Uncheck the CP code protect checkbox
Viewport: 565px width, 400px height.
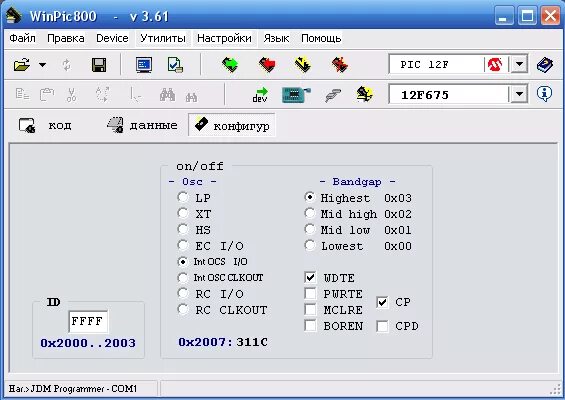(x=382, y=302)
